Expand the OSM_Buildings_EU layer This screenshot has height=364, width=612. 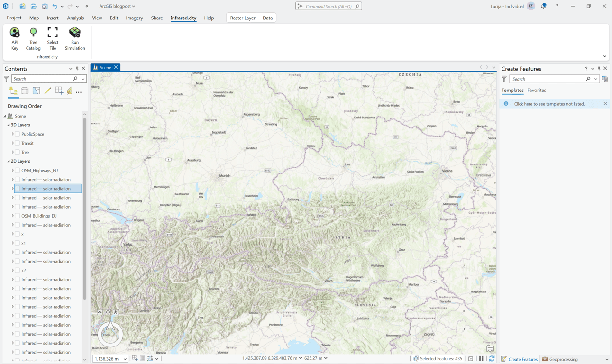[x=13, y=216]
